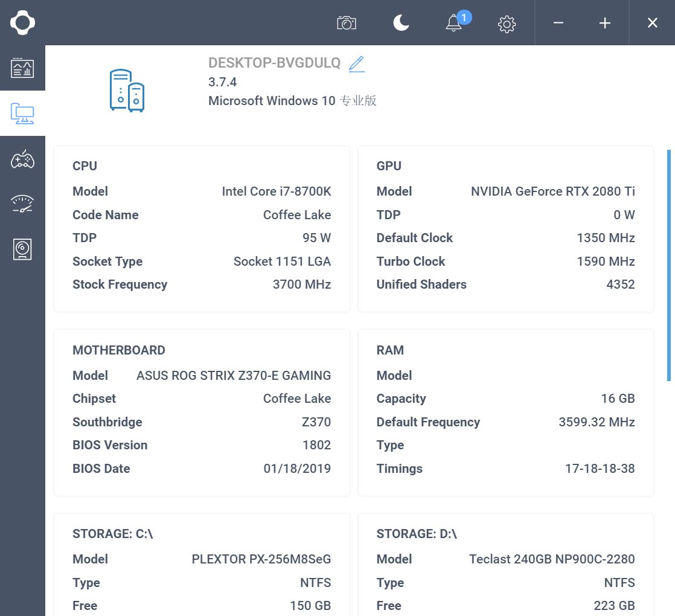Image resolution: width=675 pixels, height=616 pixels.
Task: Click the MOTHERBOARD card heading
Action: click(119, 350)
